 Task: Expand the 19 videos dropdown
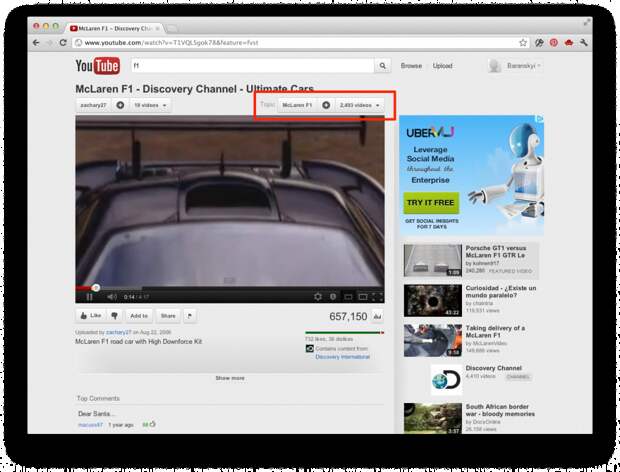point(150,105)
